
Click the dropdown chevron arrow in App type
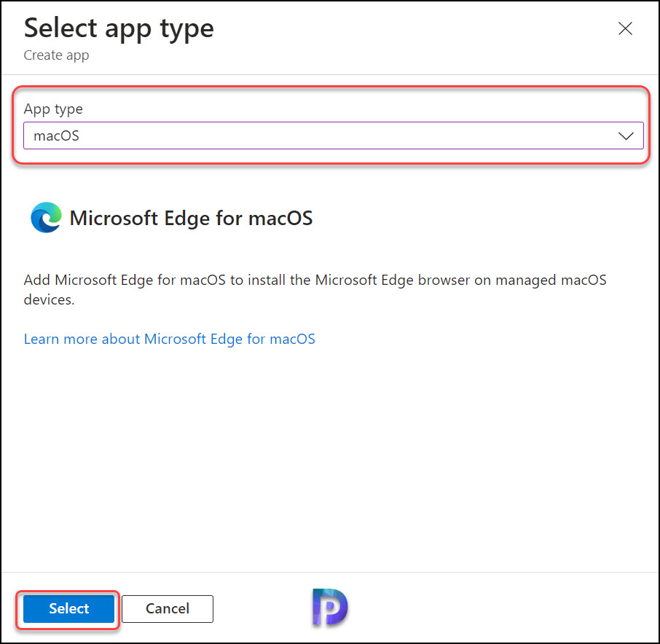[x=626, y=136]
